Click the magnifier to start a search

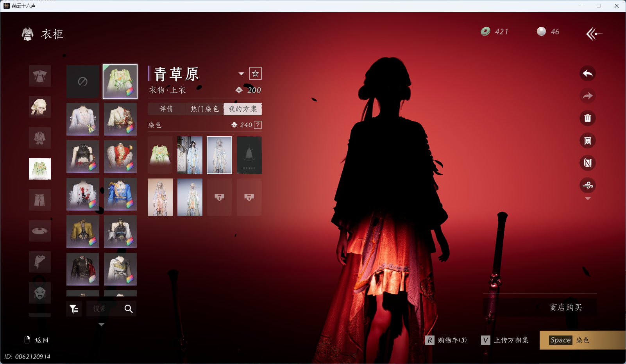tap(128, 309)
